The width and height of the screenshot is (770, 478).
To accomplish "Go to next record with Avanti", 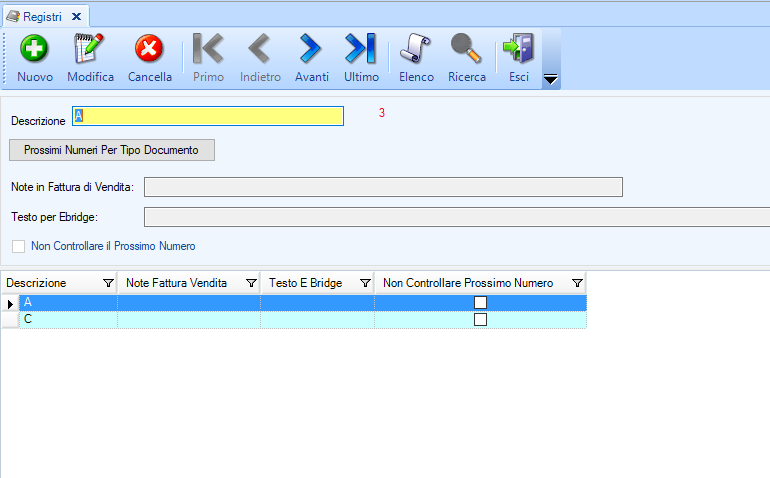I will pos(311,49).
